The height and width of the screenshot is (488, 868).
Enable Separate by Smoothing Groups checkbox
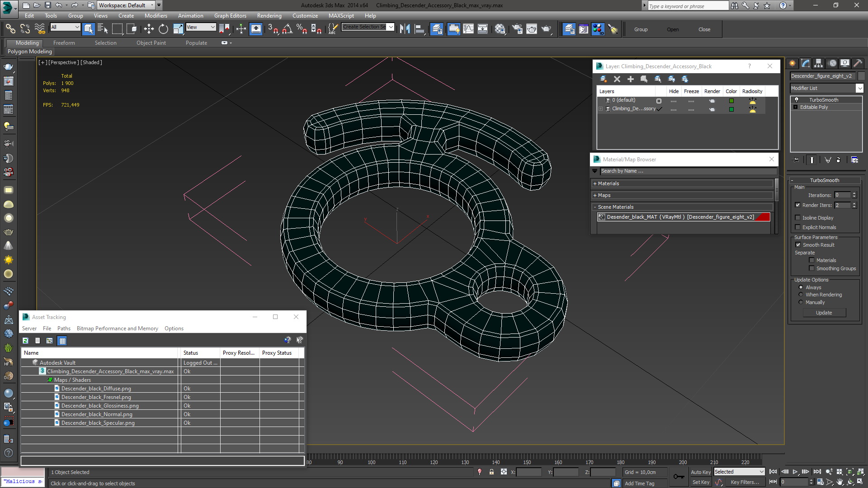pyautogui.click(x=812, y=268)
